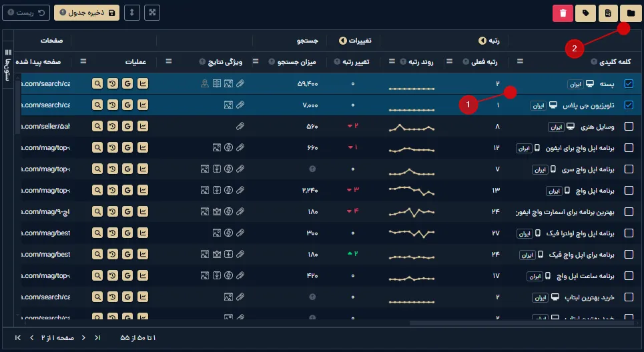Viewport: 644px width, 352px height.
Task: Check the برنامه اپل واچ سری checkbox
Action: coord(629,169)
